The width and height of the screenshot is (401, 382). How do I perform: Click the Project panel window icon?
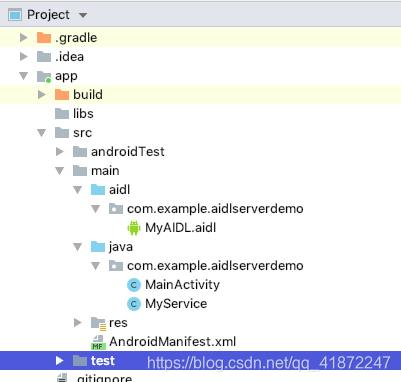click(15, 15)
